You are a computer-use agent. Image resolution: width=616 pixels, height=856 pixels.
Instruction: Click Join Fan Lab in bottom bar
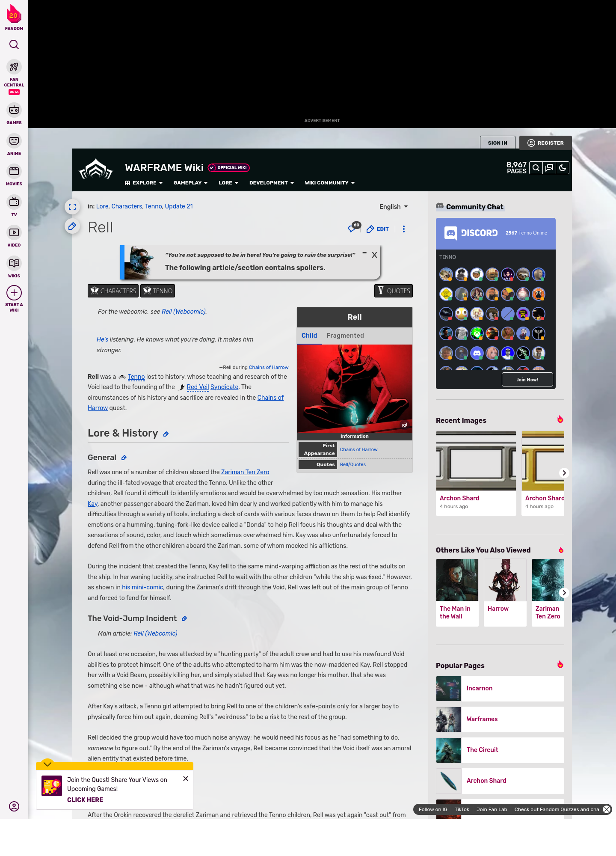pos(492,809)
